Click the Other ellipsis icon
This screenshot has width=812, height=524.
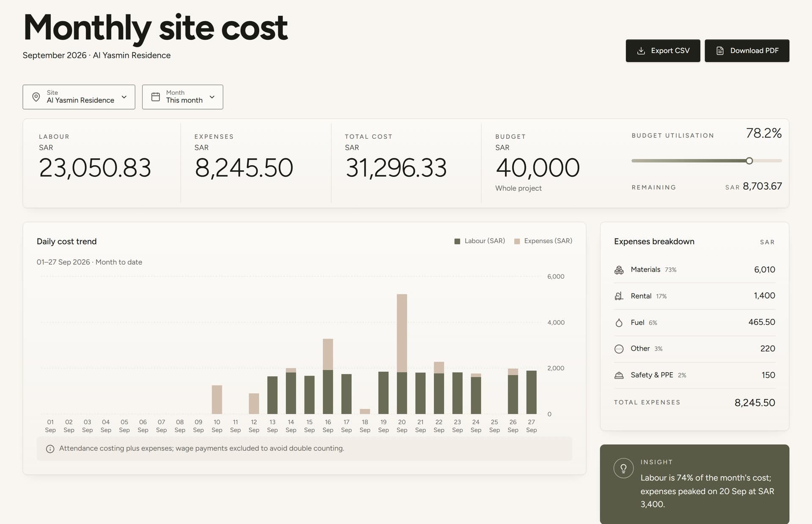619,349
